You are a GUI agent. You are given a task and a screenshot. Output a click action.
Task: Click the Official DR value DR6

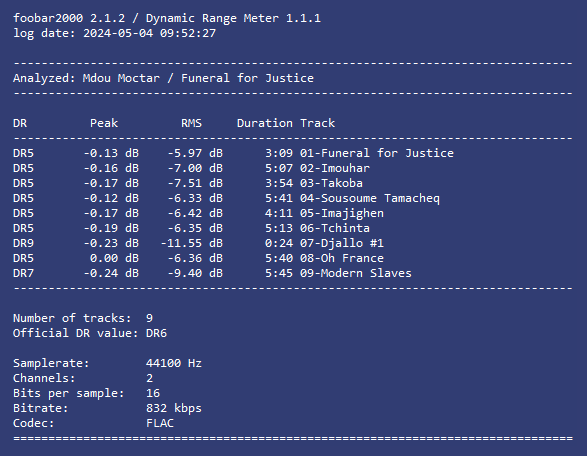[x=156, y=333]
